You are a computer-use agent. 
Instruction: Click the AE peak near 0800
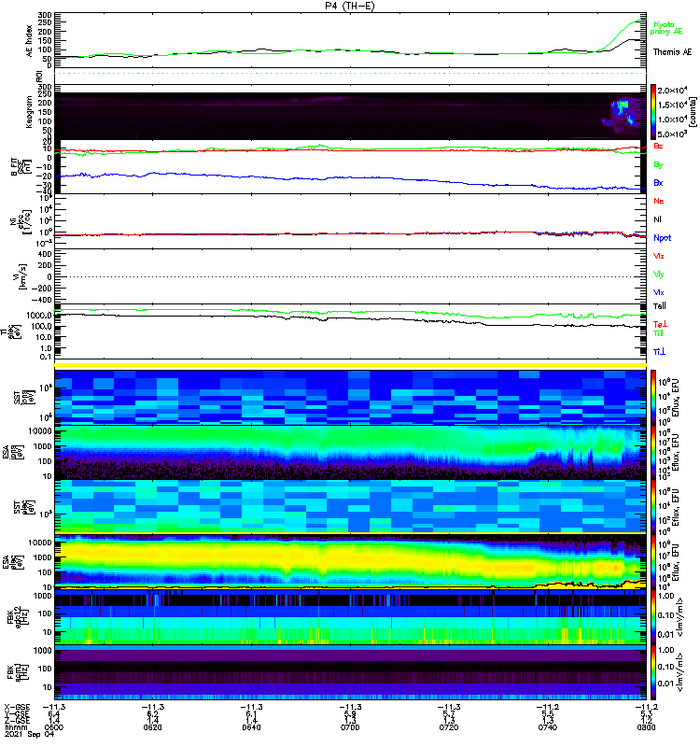(x=638, y=21)
